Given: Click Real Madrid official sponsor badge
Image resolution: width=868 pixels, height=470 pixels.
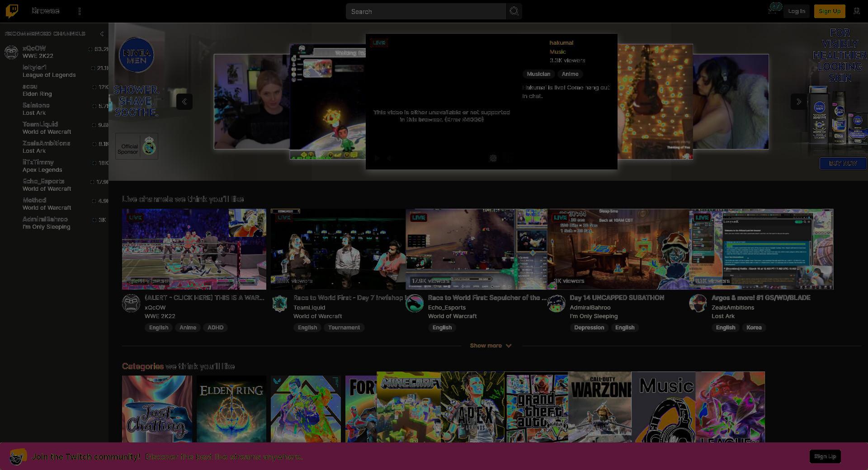Looking at the screenshot, I should (x=137, y=146).
